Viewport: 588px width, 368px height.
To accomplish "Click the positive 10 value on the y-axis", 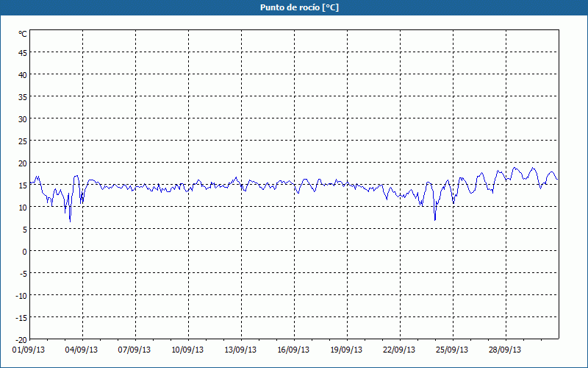I will click(x=23, y=208).
